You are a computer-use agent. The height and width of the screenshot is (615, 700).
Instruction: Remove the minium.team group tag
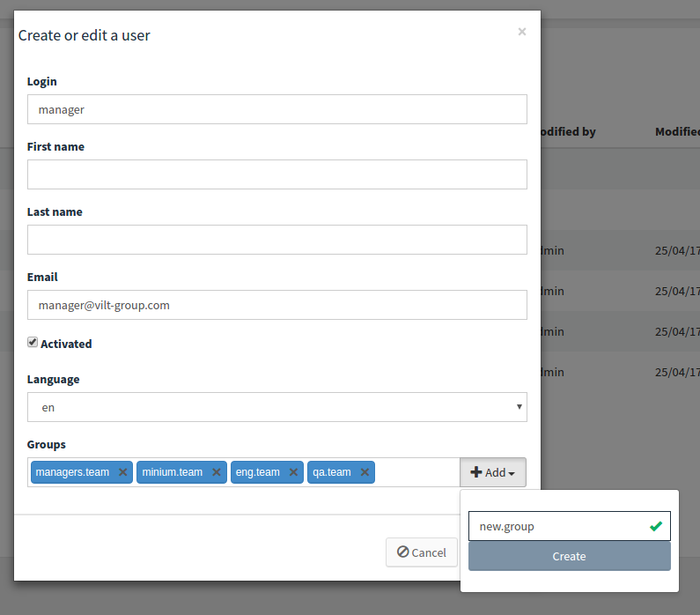pyautogui.click(x=217, y=472)
